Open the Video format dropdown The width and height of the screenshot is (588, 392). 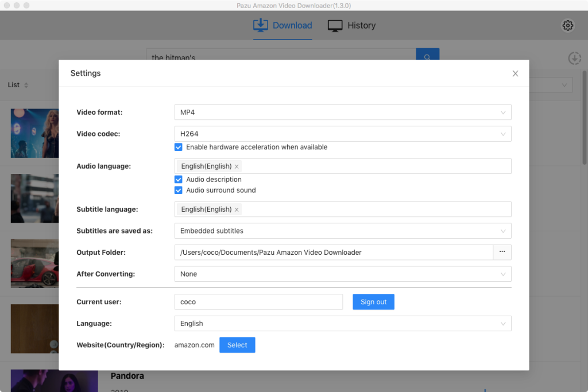tap(343, 112)
